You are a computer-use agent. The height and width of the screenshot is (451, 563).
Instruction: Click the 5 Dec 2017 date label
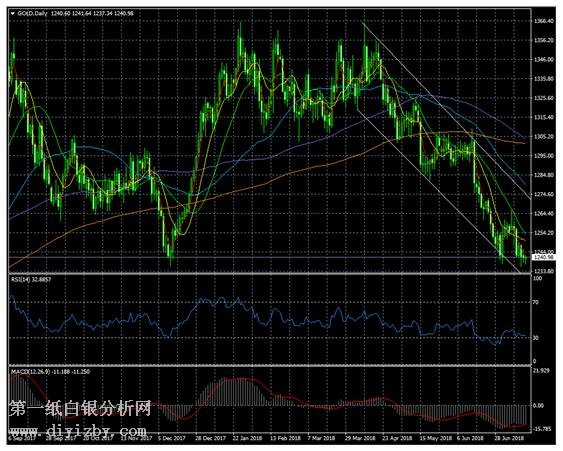[172, 438]
